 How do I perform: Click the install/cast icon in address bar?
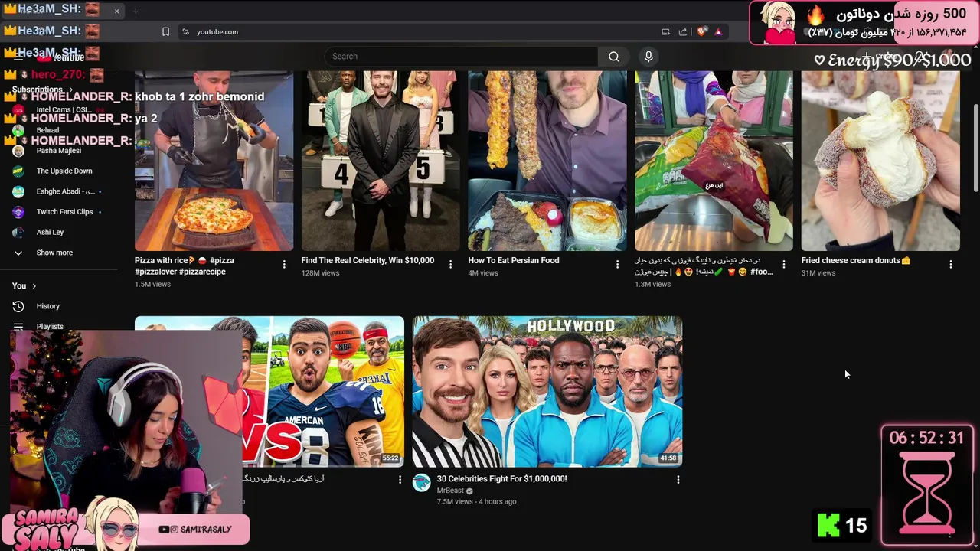[x=665, y=31]
